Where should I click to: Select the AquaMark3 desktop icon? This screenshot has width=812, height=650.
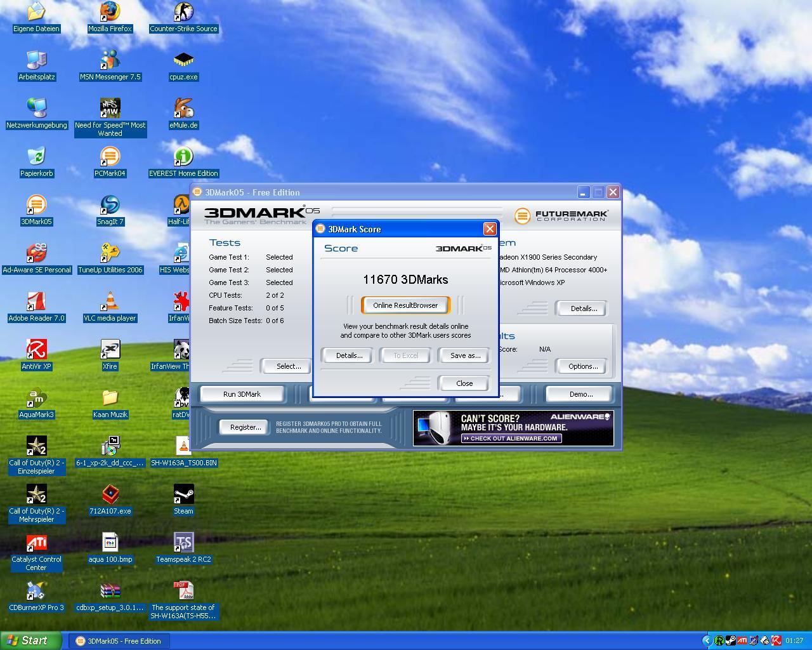[36, 397]
